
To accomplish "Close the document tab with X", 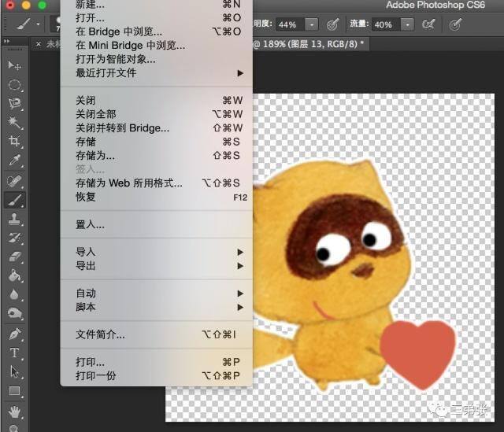I will click(39, 44).
